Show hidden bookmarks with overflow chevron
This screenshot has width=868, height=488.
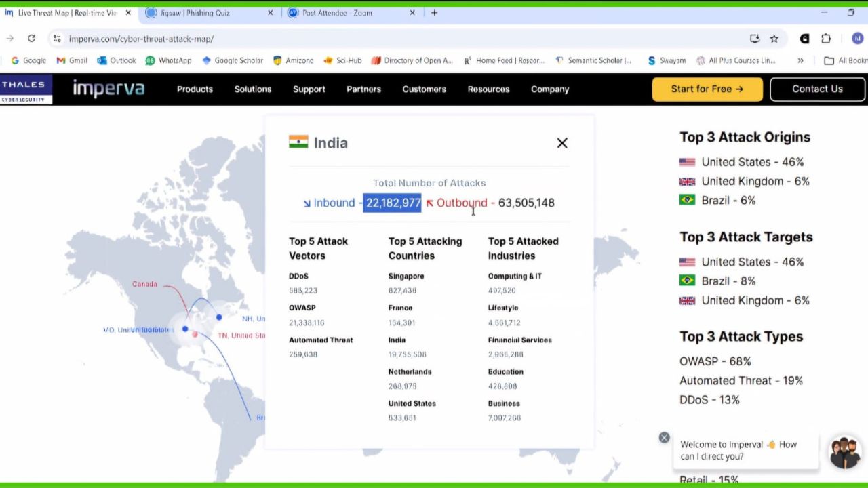[800, 60]
